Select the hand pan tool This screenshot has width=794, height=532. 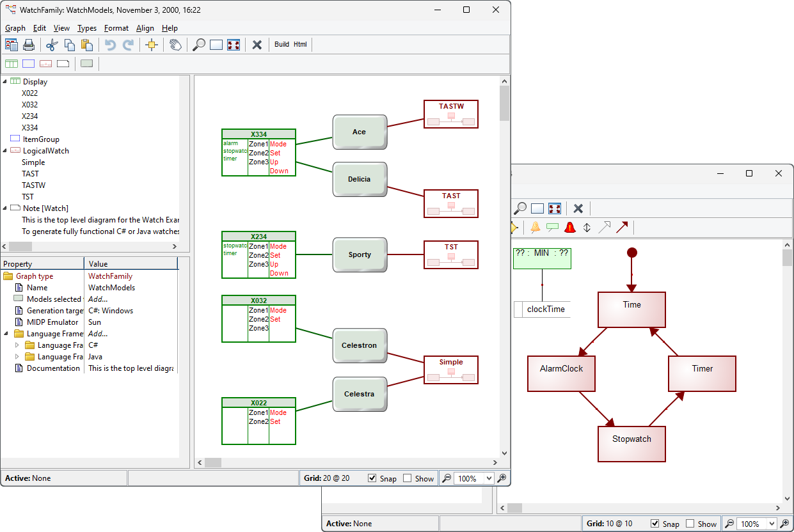point(175,45)
